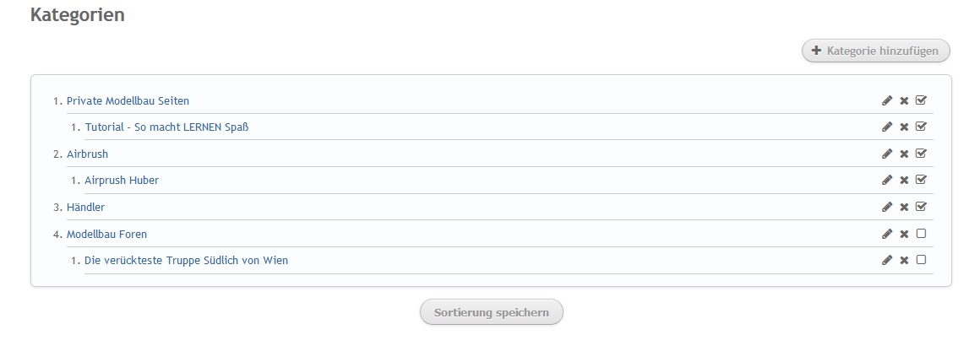980x362 pixels.
Task: Delete the Airprush Huber entry
Action: 904,181
